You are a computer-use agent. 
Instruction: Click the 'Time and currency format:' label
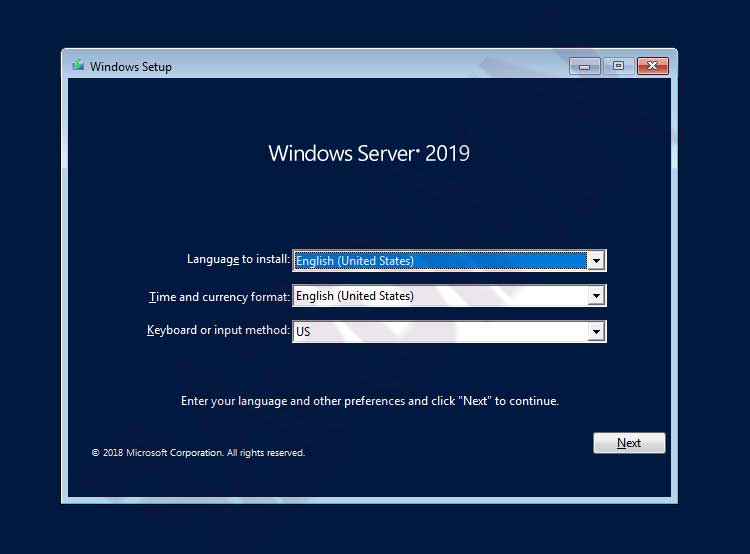pos(220,297)
